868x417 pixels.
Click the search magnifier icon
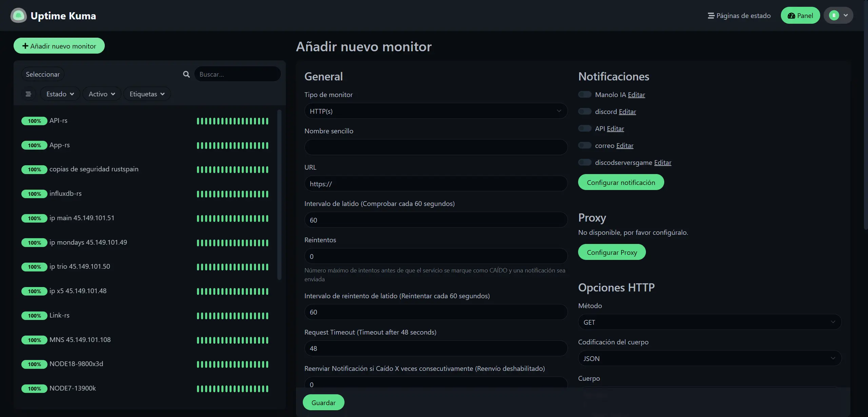[186, 74]
